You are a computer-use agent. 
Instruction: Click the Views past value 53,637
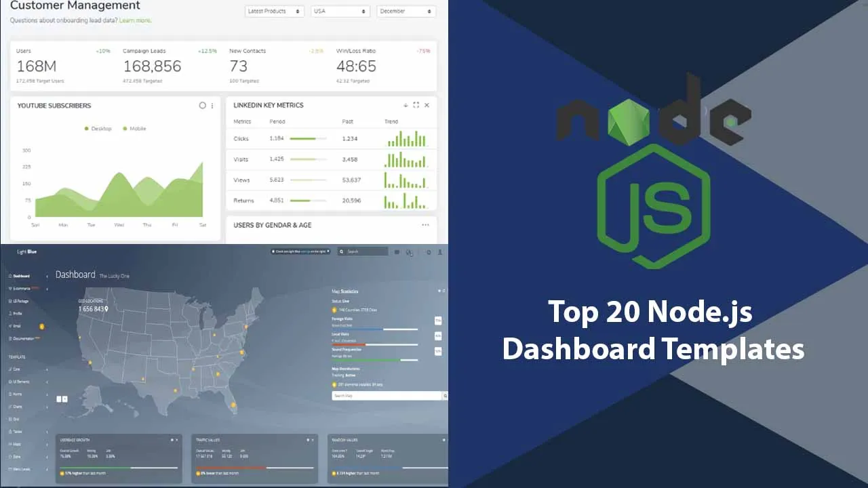click(x=351, y=180)
